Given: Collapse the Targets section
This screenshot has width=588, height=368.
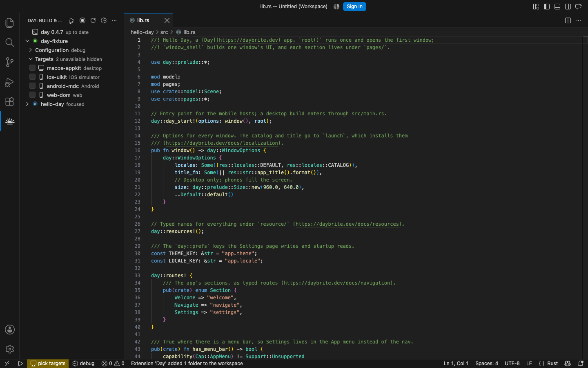Looking at the screenshot, I should pyautogui.click(x=31, y=59).
